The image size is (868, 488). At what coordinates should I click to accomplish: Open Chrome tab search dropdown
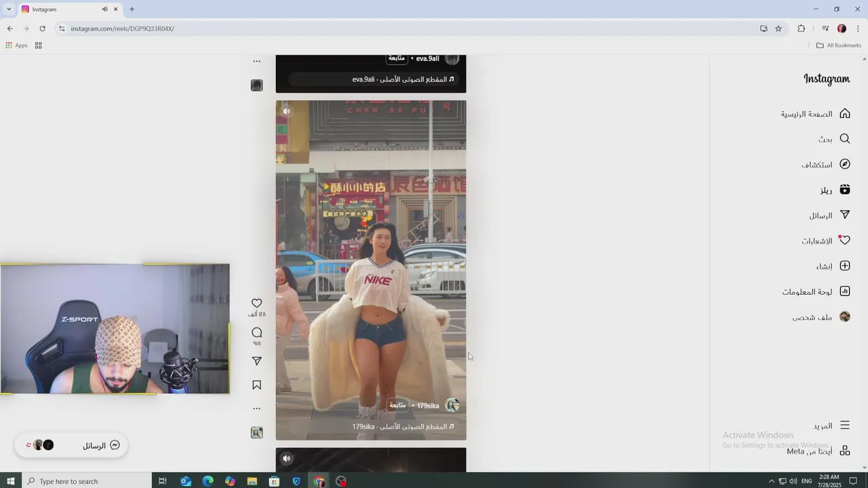tap(8, 9)
